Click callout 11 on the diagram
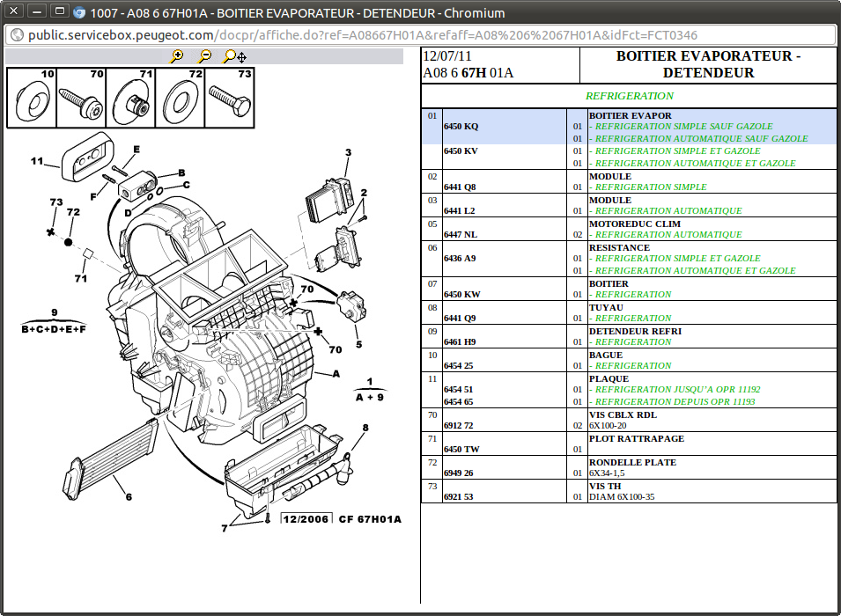Viewport: 841px width, 616px height. 36,161
